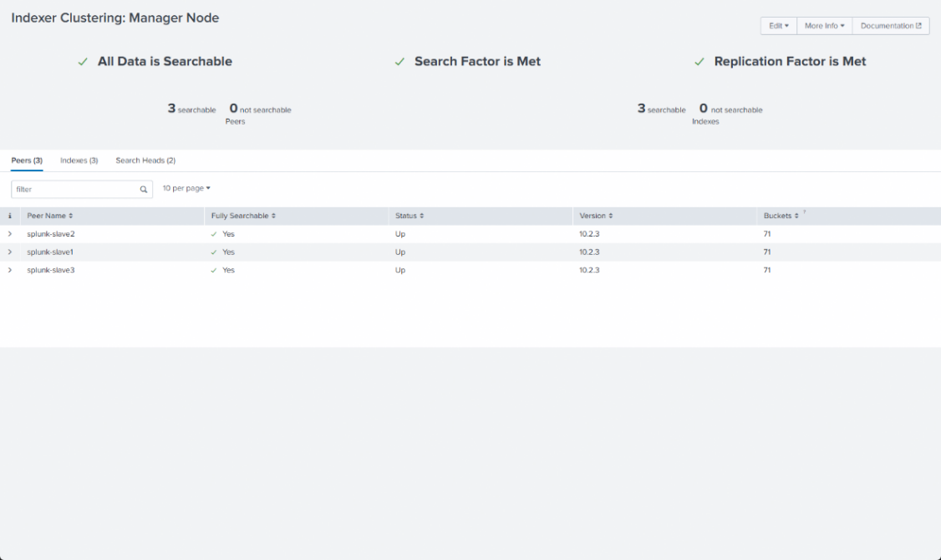This screenshot has width=941, height=560.
Task: Switch to the Search Heads (2) tab
Action: (x=145, y=160)
